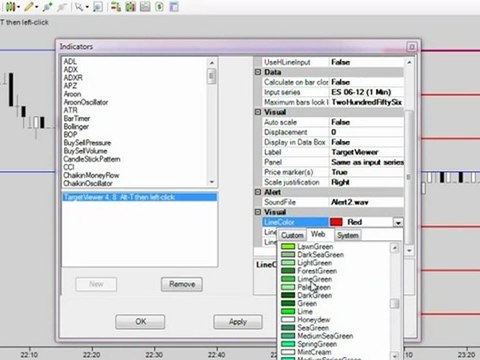Screen dimensions: 480x360
Task: Click the red LineColor swatch
Action: [336, 222]
